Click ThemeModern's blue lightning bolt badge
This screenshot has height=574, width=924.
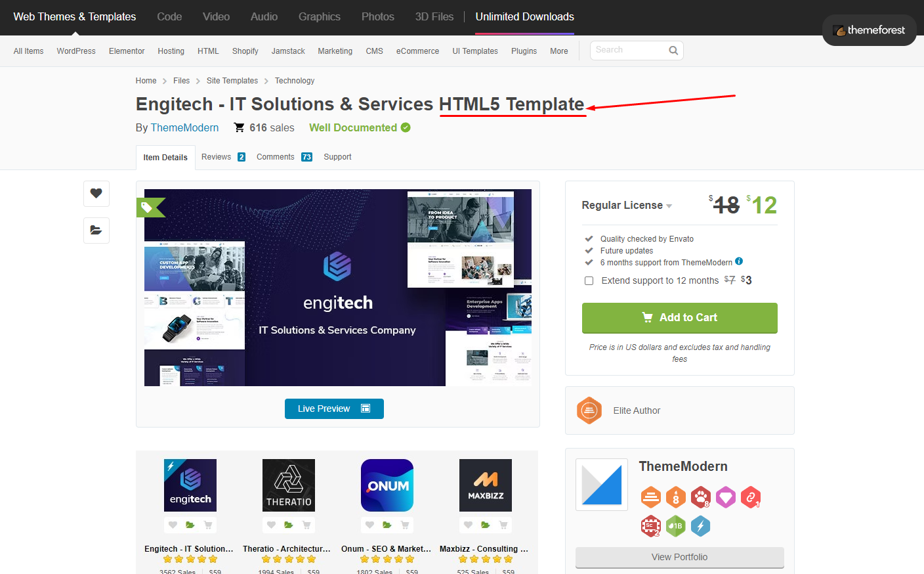tap(701, 526)
